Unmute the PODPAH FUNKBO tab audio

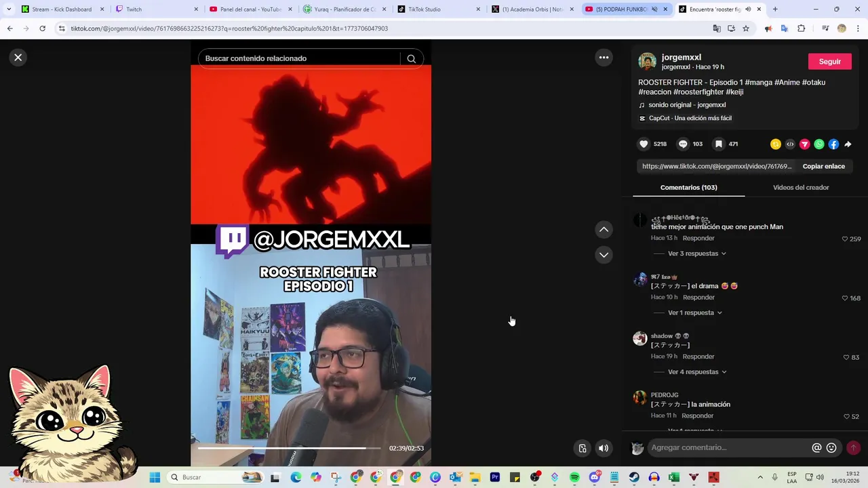pos(655,9)
